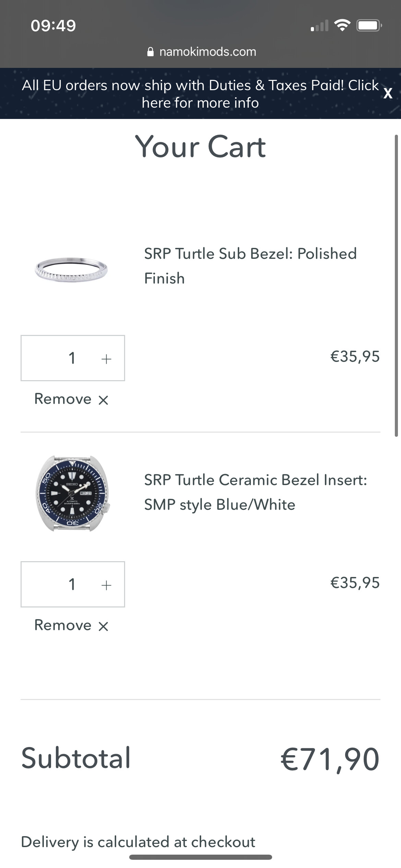Tap the padlock icon in the address bar
Screen dimensions: 401x868
[150, 52]
